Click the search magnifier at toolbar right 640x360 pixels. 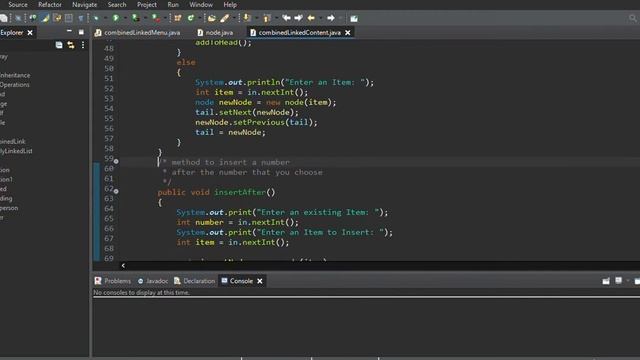point(633,18)
